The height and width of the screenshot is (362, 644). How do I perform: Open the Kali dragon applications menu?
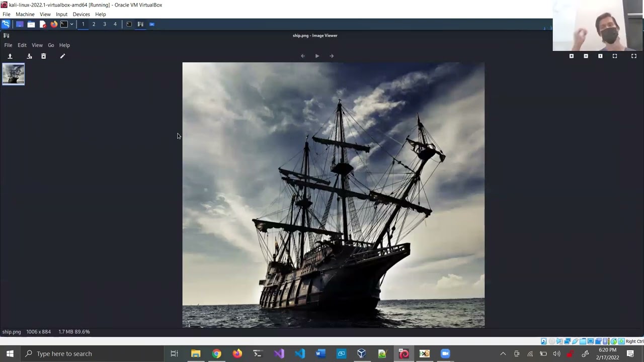click(6, 24)
